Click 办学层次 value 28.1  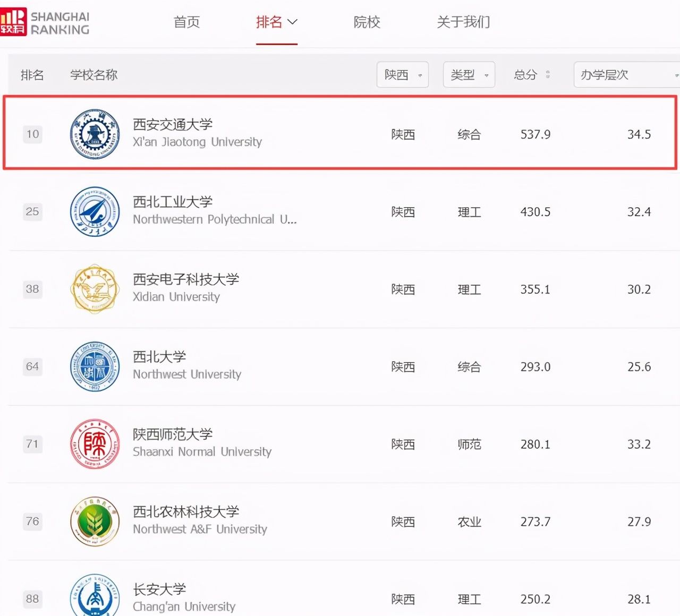pyautogui.click(x=639, y=600)
